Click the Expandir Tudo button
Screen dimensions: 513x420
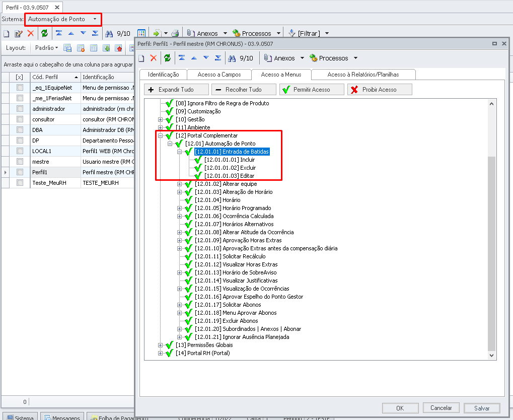[x=176, y=90]
